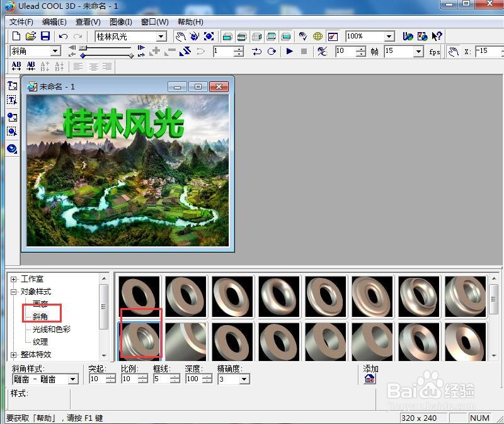Screen dimensions: 504x424
Task: Select the Rotate object tool
Action: pyautogui.click(x=195, y=37)
